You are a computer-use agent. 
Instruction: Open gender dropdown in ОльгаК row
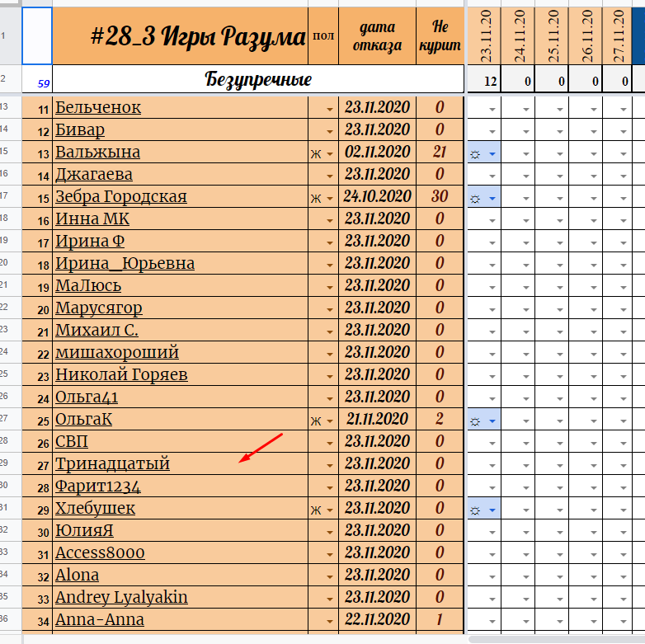tap(329, 421)
